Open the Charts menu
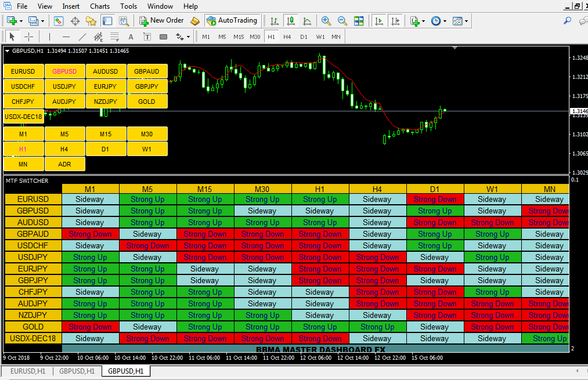 click(x=99, y=6)
